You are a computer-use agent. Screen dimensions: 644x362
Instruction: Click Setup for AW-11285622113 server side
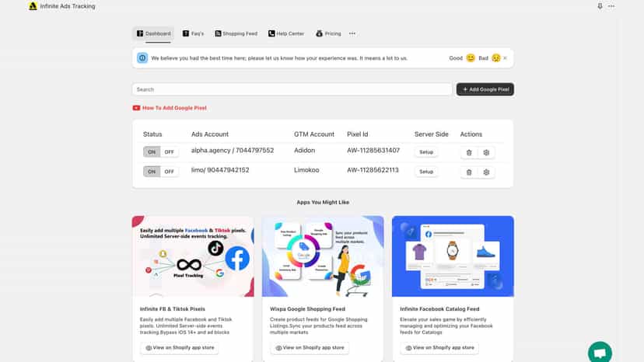tap(426, 172)
